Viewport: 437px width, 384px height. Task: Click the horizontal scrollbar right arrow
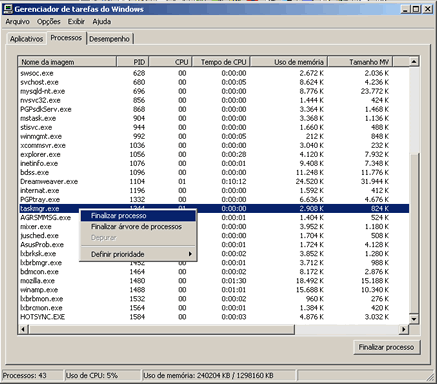[x=404, y=329]
